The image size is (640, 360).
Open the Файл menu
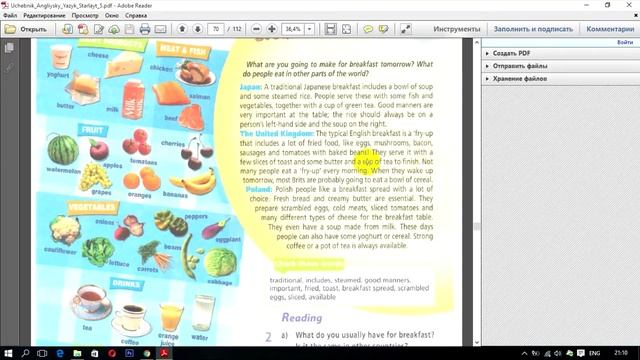point(10,16)
